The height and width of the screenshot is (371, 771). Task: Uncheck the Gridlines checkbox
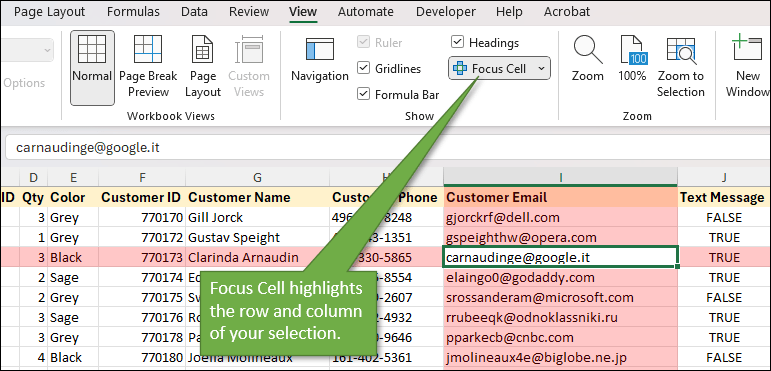coord(363,68)
